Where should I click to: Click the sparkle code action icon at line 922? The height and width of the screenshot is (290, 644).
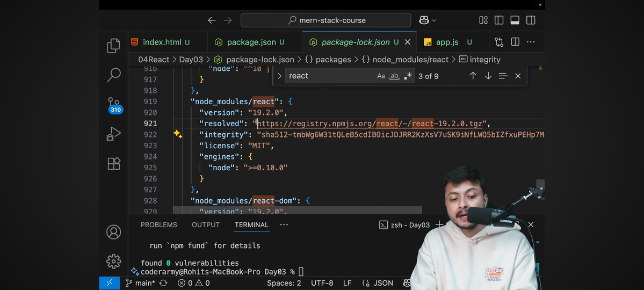(x=177, y=134)
